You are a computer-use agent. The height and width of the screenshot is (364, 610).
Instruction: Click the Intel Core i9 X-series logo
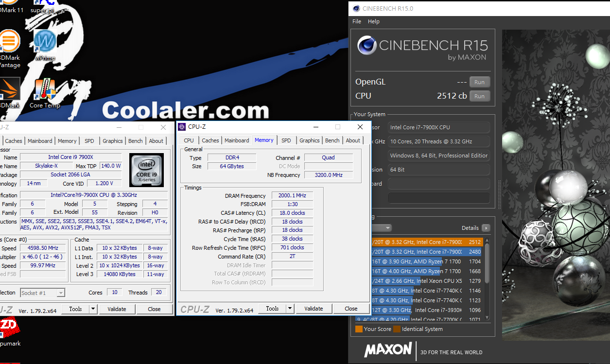146,170
